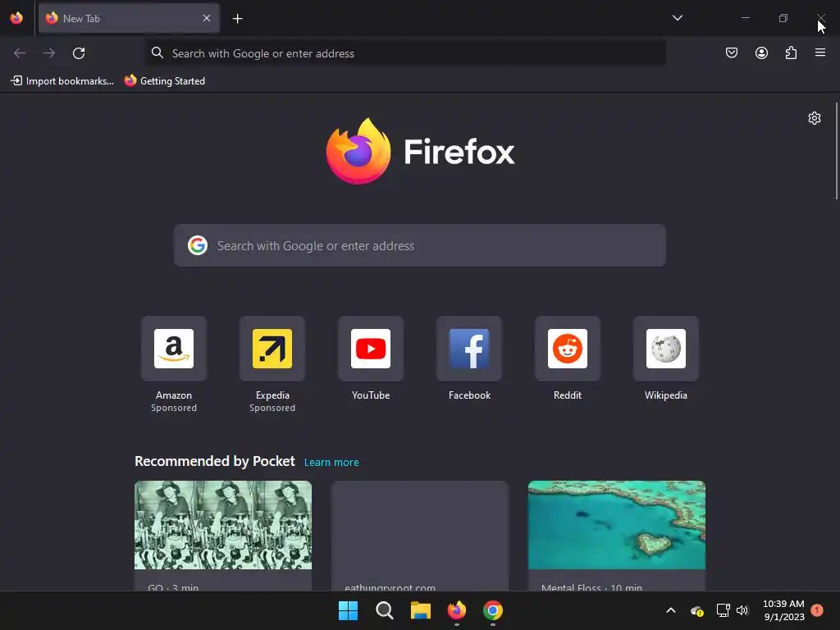
Task: Go forward one page arrow
Action: click(49, 53)
